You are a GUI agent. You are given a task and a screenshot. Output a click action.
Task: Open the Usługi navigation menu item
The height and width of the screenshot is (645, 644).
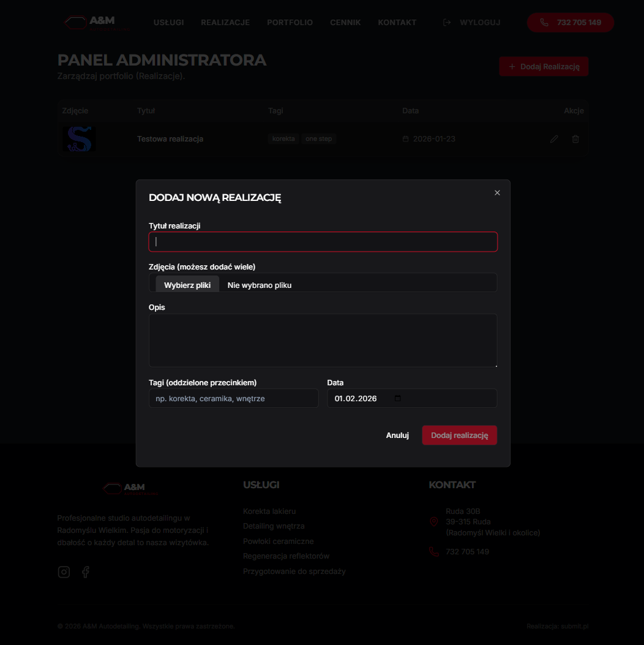168,23
